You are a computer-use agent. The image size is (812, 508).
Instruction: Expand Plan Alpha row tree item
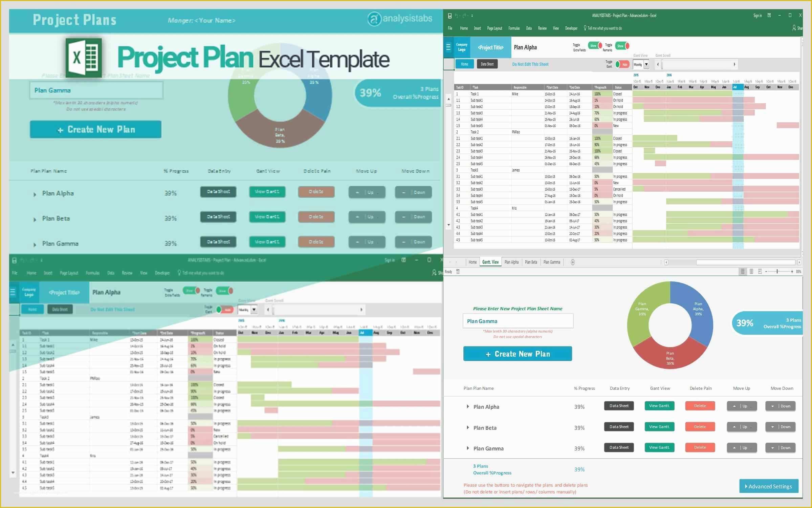click(x=468, y=406)
